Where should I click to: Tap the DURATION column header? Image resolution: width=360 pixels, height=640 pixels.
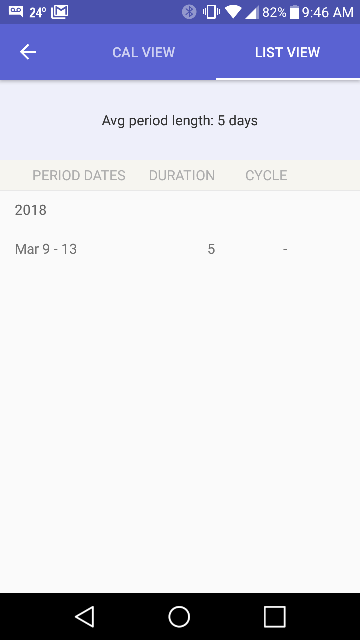click(x=182, y=176)
